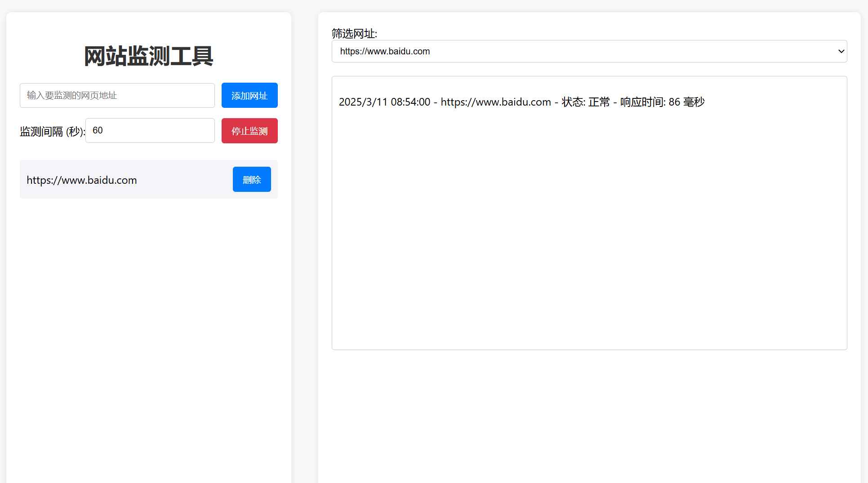Click the baidu.com URL in the log entry
Viewport: 868px width, 483px height.
495,102
